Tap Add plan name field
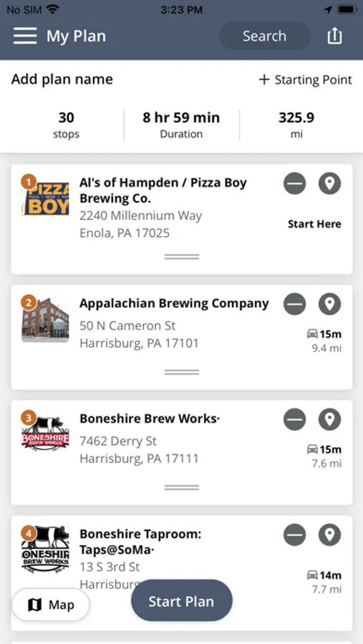The image size is (363, 644). (x=62, y=79)
